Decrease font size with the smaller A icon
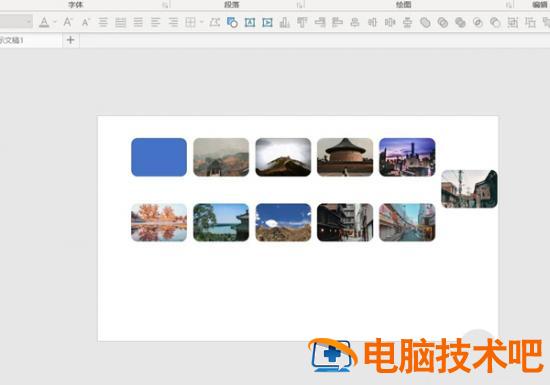The height and width of the screenshot is (385, 550). [x=85, y=23]
